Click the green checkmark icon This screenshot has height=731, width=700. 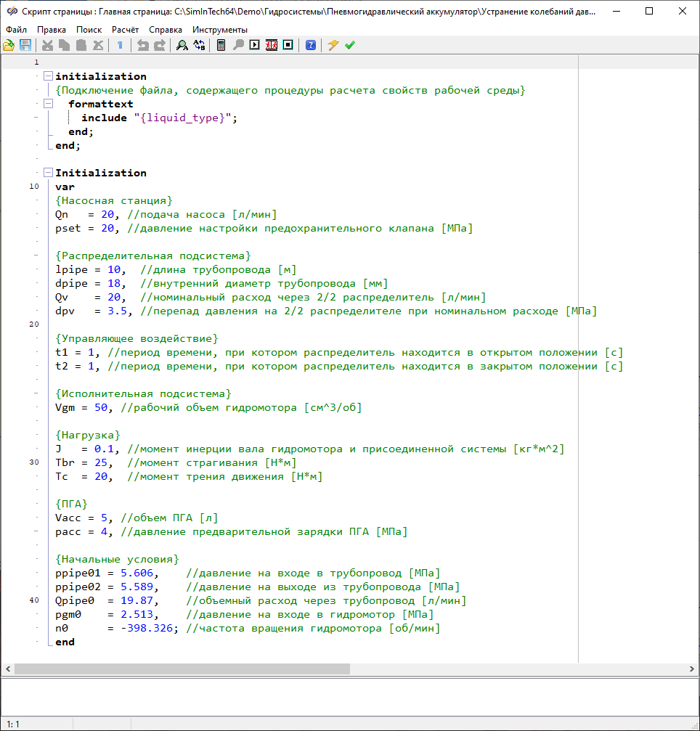pyautogui.click(x=350, y=45)
